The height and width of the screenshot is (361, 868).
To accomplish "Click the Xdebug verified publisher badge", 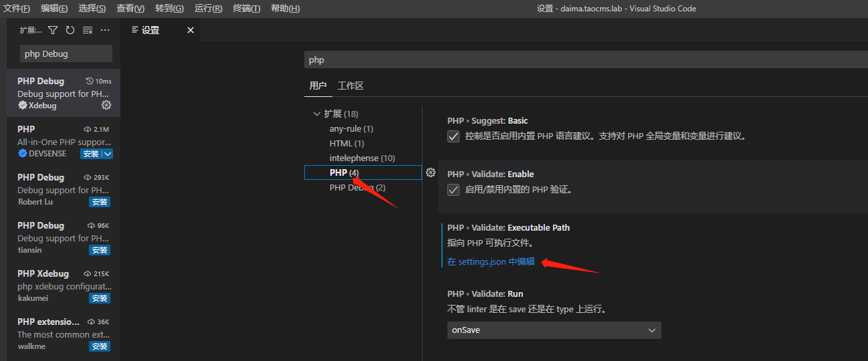I will (22, 106).
